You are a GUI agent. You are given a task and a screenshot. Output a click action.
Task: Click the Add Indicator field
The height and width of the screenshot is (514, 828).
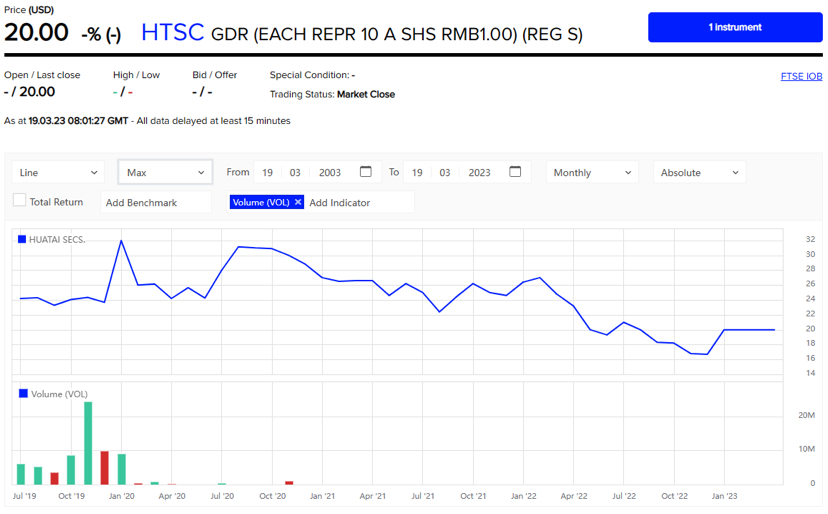click(x=360, y=202)
